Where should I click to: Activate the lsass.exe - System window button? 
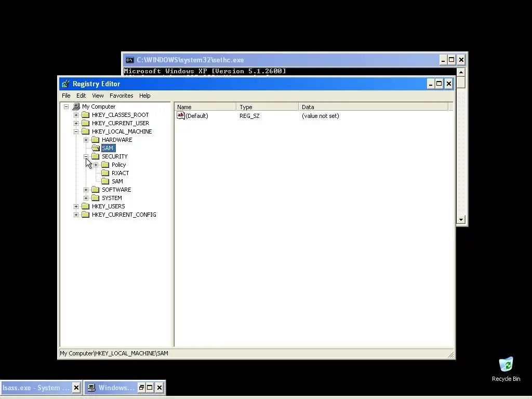point(36,388)
